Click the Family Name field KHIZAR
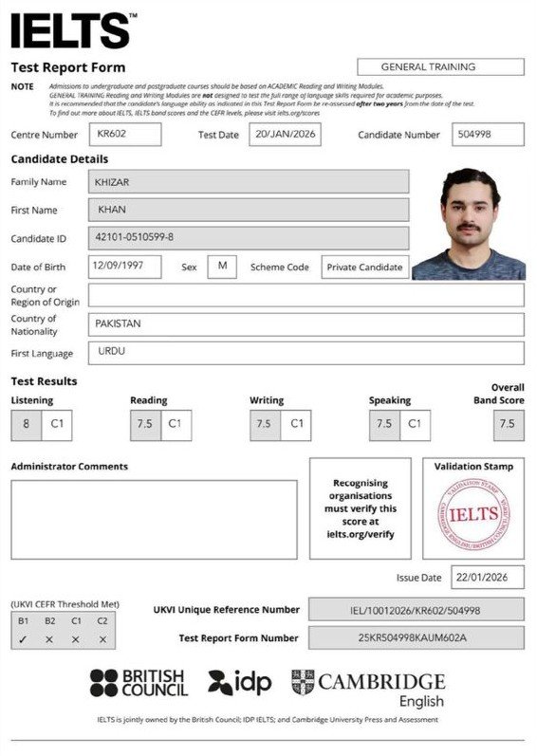Image resolution: width=537 pixels, height=756 pixels. (x=249, y=182)
